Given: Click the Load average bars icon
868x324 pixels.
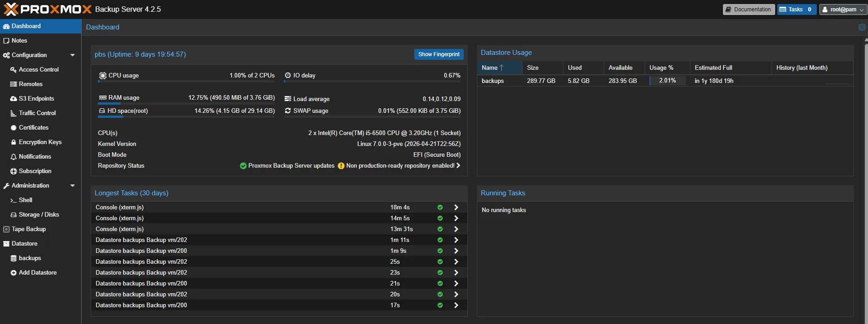Looking at the screenshot, I should coord(288,99).
